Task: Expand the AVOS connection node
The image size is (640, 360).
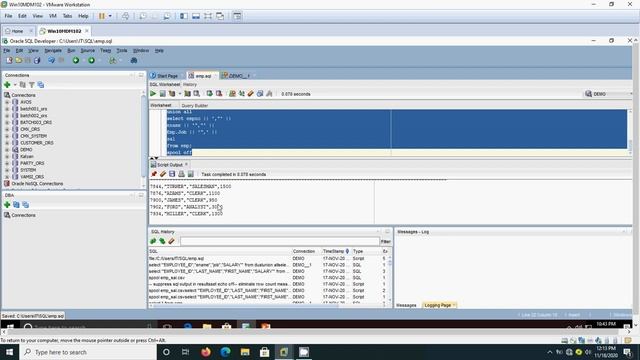Action: (x=7, y=102)
